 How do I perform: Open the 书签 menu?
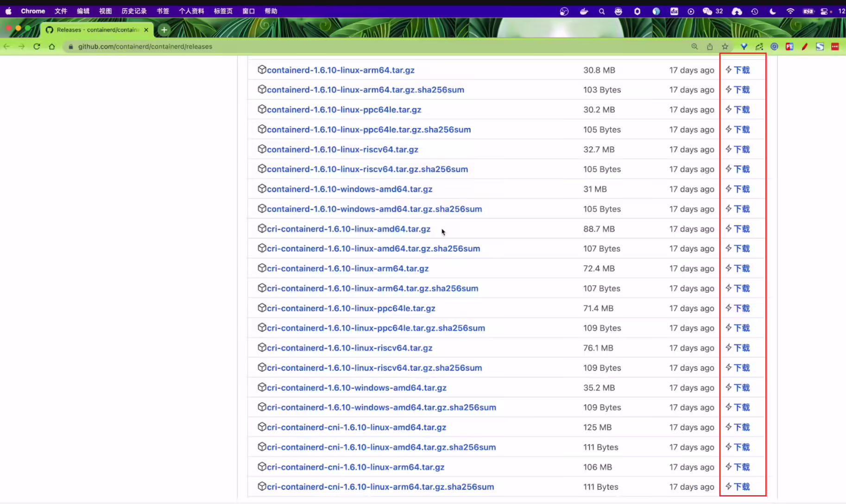(x=163, y=11)
